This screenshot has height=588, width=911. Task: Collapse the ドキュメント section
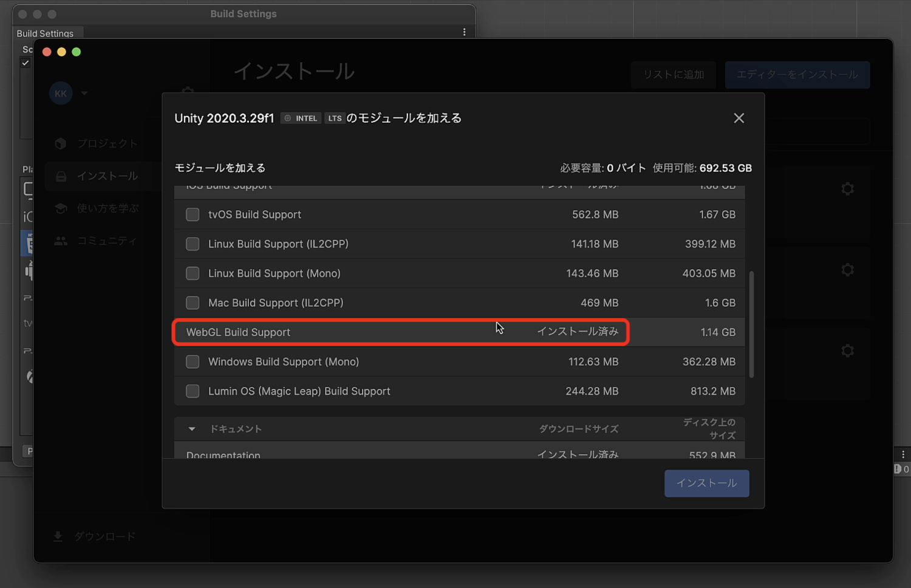192,429
